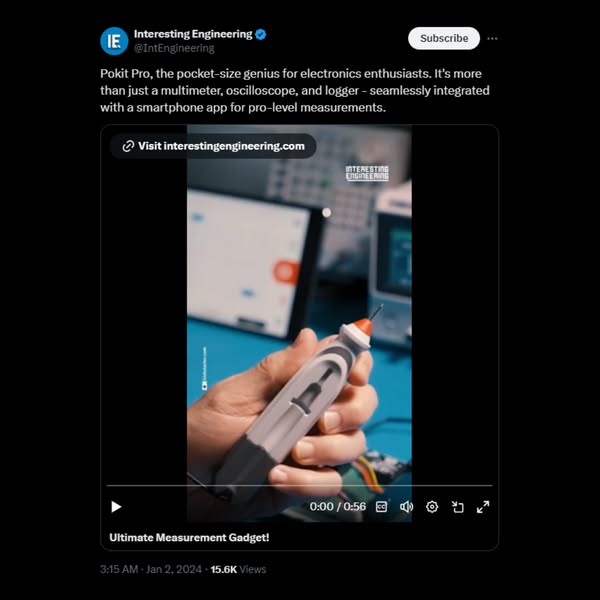Screen dimensions: 600x600
Task: Open the @IntEngineering handle
Action: click(174, 48)
